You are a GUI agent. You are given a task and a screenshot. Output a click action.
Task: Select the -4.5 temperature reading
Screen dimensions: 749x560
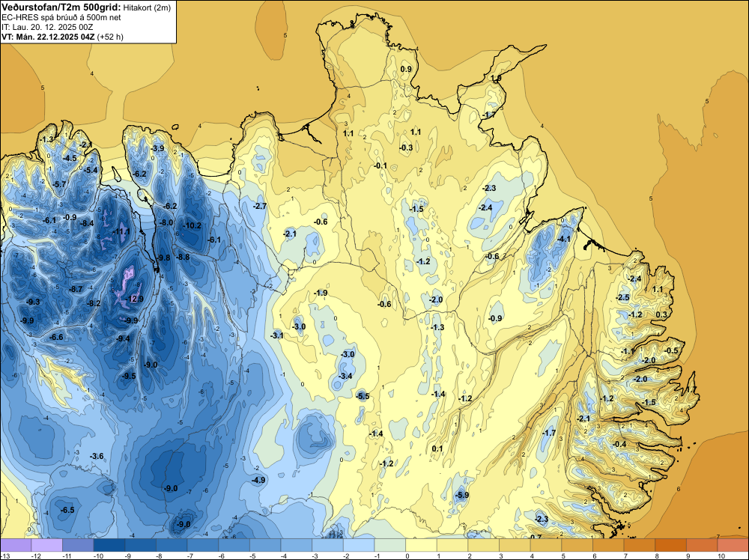(x=70, y=158)
